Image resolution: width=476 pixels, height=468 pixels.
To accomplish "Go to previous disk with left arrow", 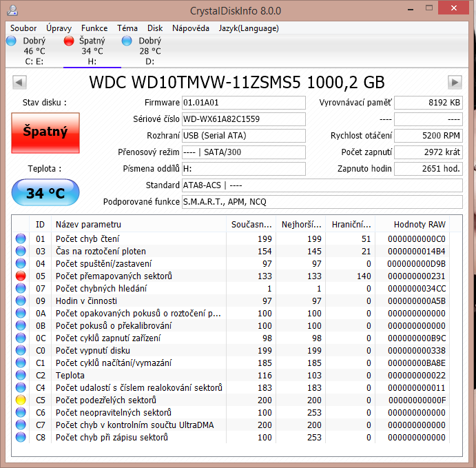I will (20, 83).
